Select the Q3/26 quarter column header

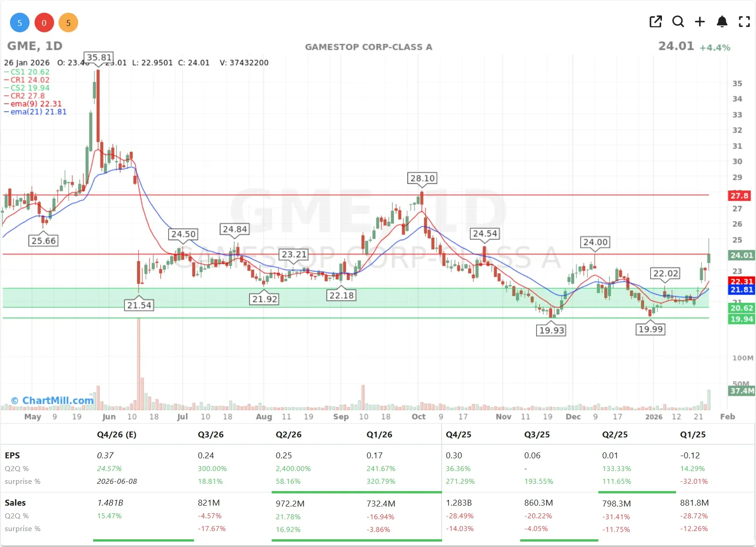pyautogui.click(x=211, y=435)
